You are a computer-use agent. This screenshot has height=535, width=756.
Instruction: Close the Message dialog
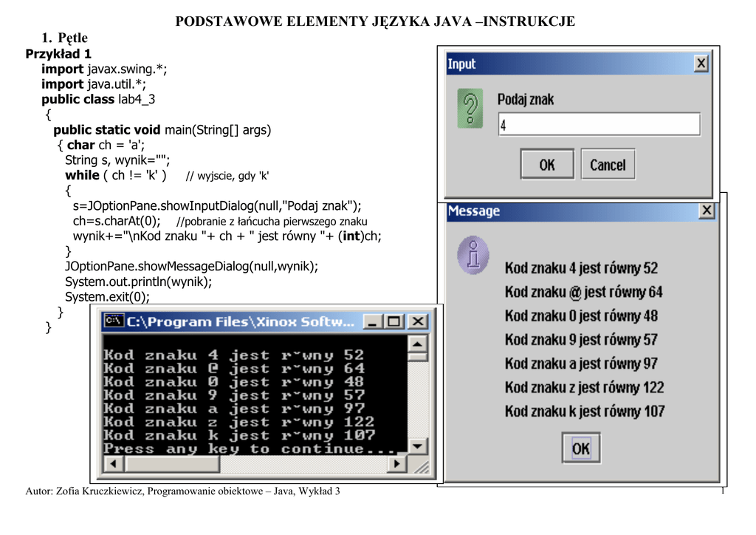pos(707,211)
